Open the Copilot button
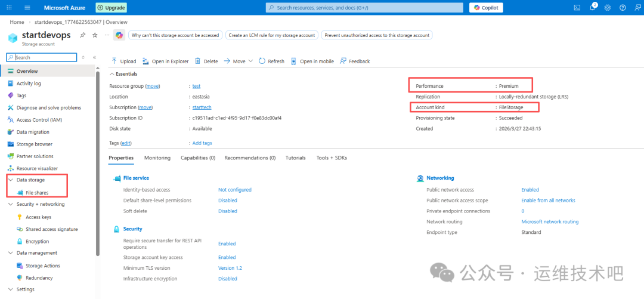 click(486, 8)
